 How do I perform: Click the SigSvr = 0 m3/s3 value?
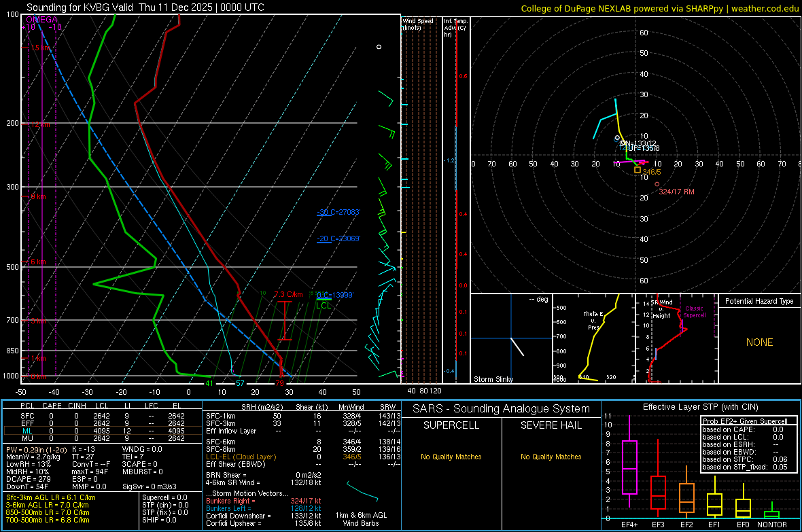[x=150, y=486]
